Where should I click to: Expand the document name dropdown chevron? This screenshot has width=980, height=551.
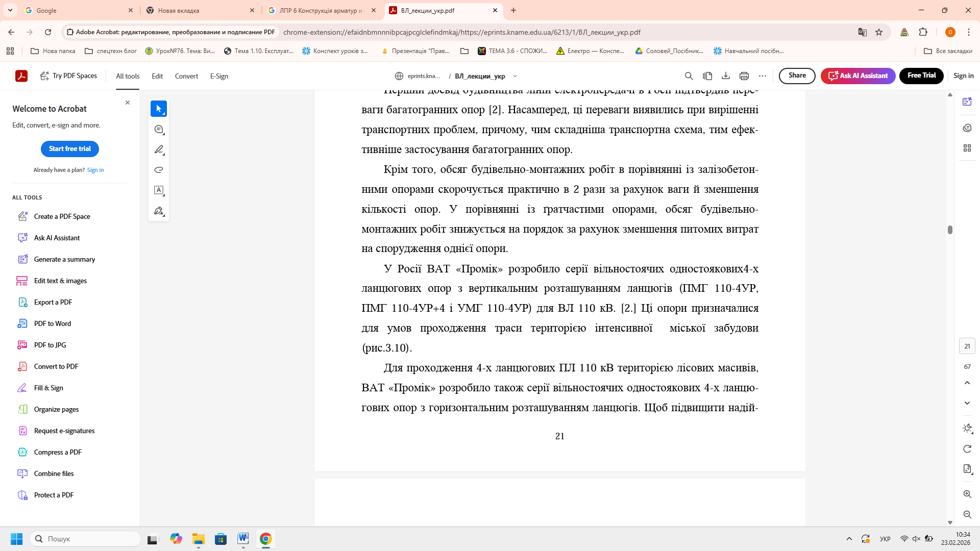click(514, 76)
